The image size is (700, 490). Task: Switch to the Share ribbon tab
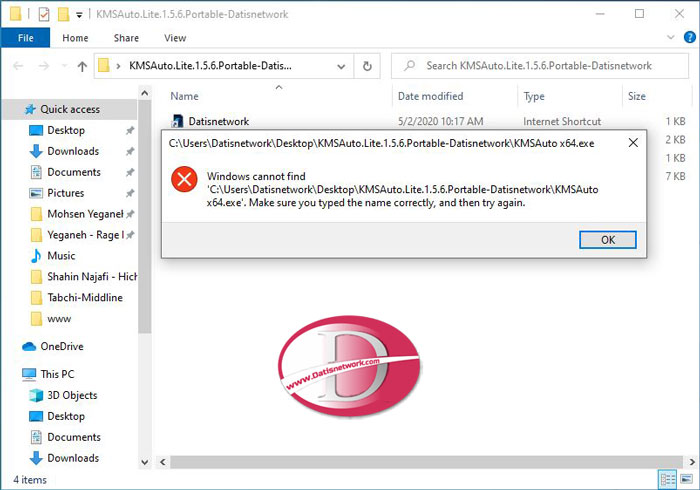(126, 38)
